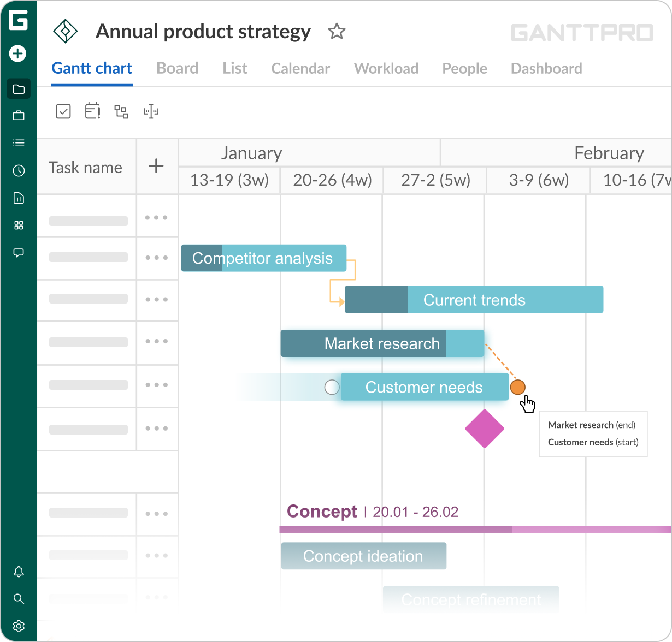The width and height of the screenshot is (672, 642).
Task: Click the hierarchy expand/collapse toolbar icon
Action: tap(121, 112)
